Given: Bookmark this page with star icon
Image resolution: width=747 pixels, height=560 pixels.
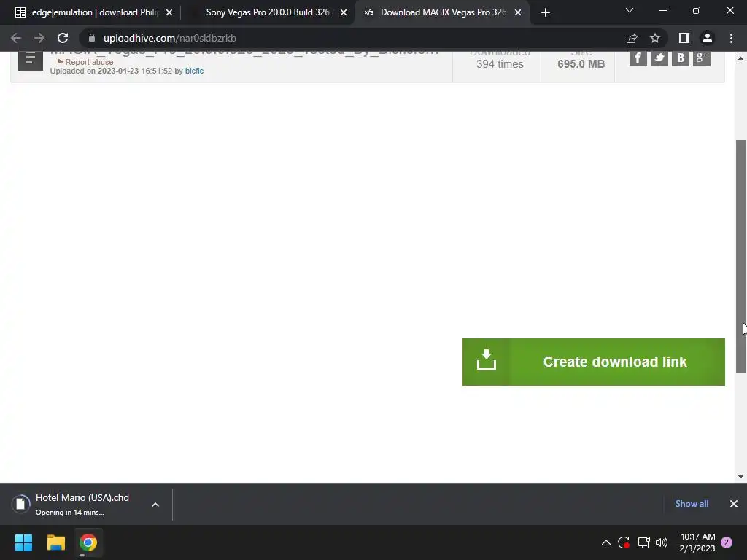Looking at the screenshot, I should 655,38.
